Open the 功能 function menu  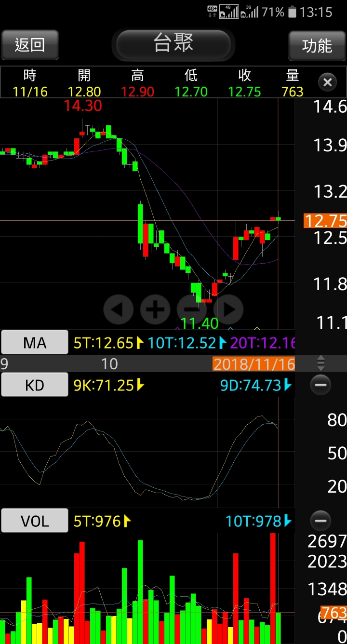(317, 45)
